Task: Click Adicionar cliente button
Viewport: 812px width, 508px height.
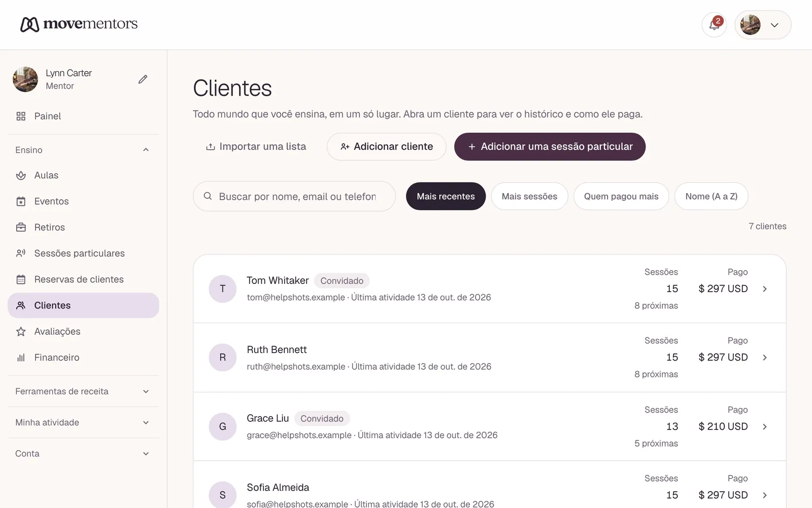Action: (386, 147)
